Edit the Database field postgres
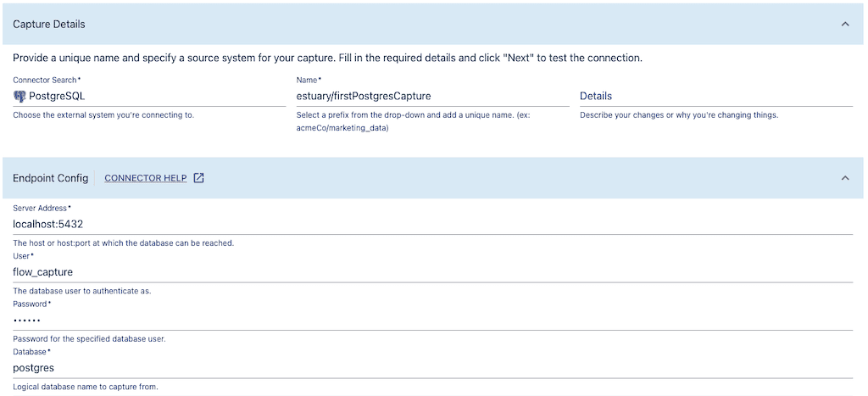Image resolution: width=868 pixels, height=396 pixels. point(433,368)
